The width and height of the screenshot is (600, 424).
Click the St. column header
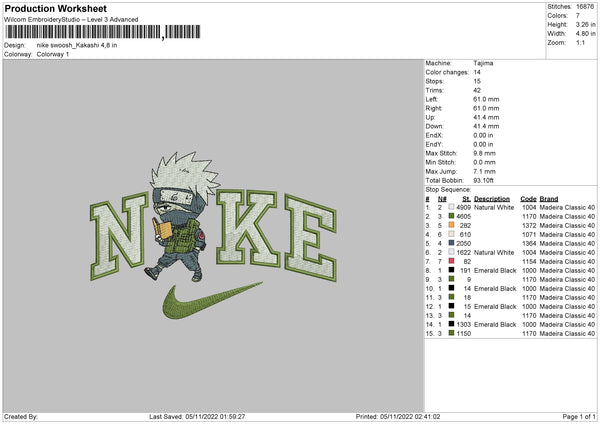466,199
